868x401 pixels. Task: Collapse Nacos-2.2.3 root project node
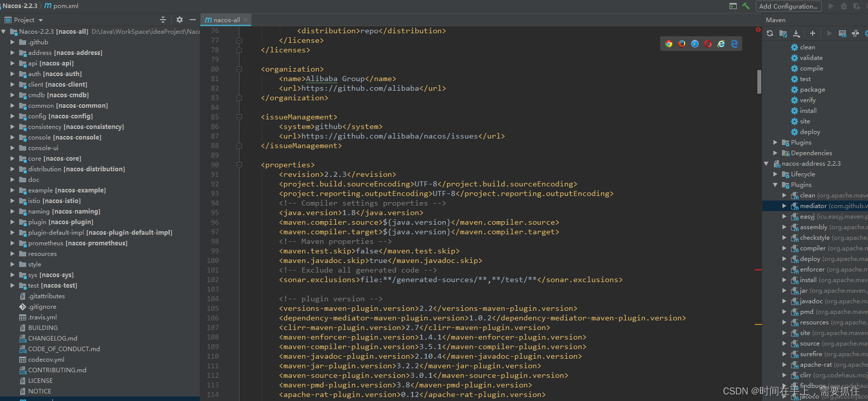(x=4, y=31)
